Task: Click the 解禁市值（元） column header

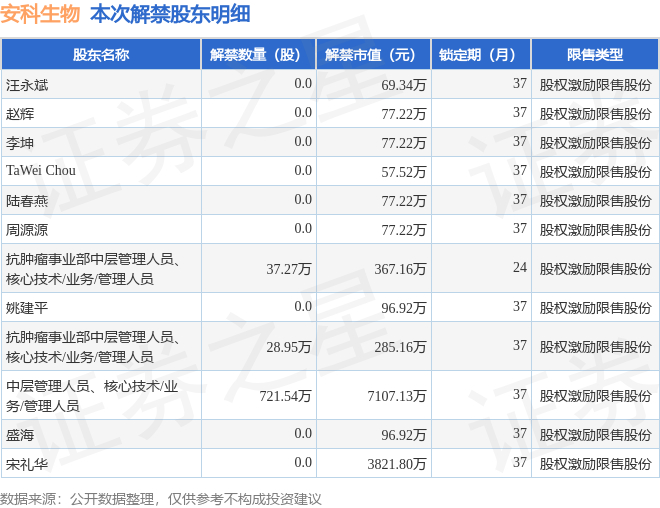Action: [374, 54]
